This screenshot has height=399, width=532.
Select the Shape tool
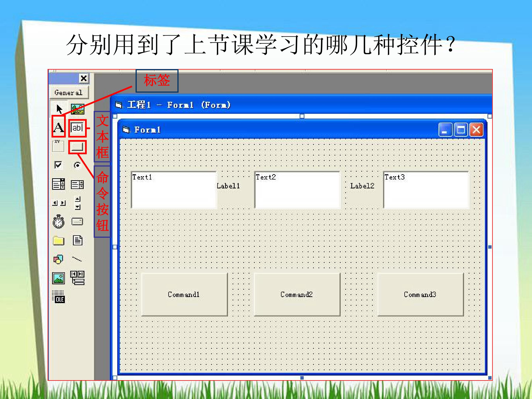(58, 259)
